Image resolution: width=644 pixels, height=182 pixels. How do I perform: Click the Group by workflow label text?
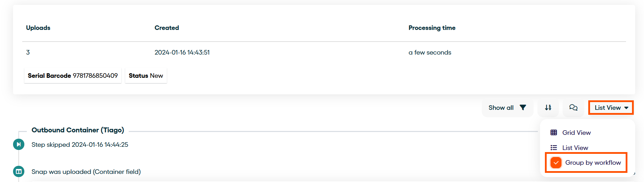593,163
